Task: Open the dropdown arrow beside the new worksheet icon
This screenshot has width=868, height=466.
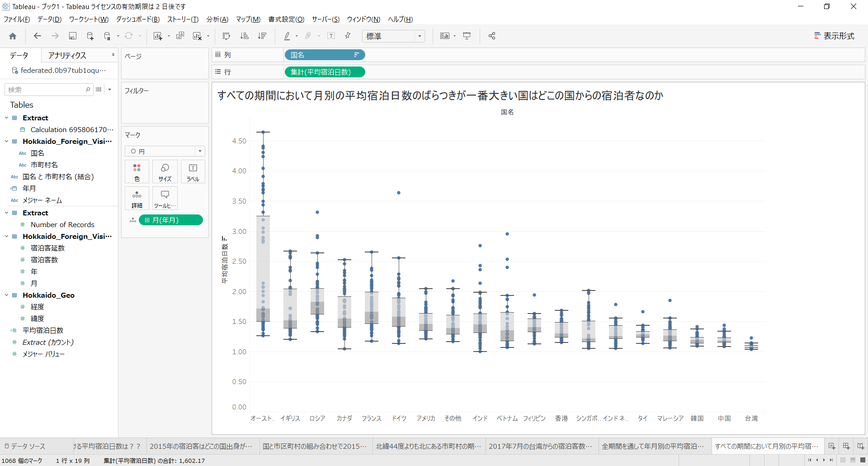Action: pyautogui.click(x=169, y=36)
